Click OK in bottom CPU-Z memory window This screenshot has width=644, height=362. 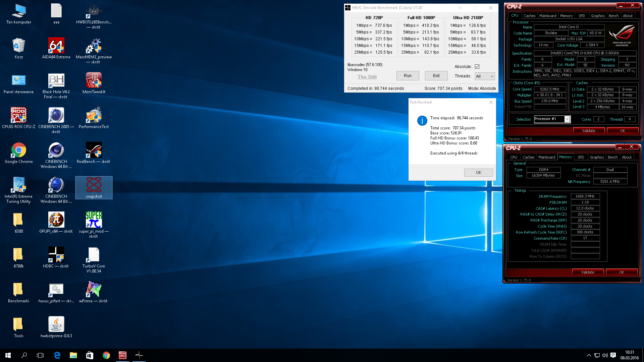(x=622, y=272)
